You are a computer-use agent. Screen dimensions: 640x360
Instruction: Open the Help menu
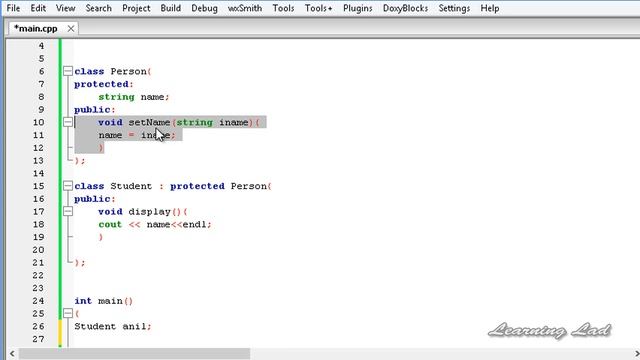click(x=489, y=8)
